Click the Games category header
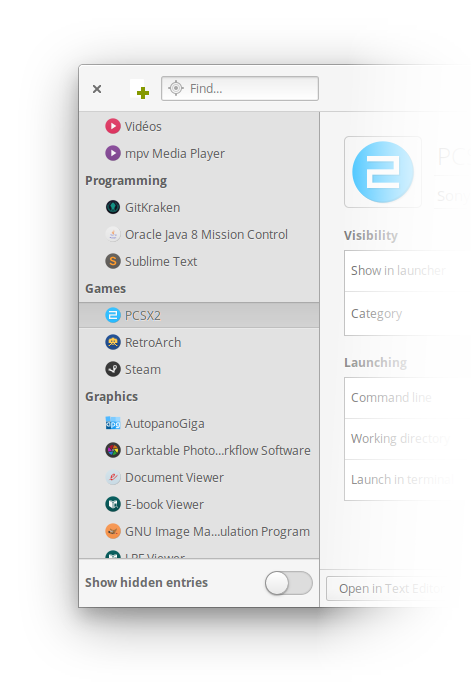The width and height of the screenshot is (471, 700). [x=105, y=289]
